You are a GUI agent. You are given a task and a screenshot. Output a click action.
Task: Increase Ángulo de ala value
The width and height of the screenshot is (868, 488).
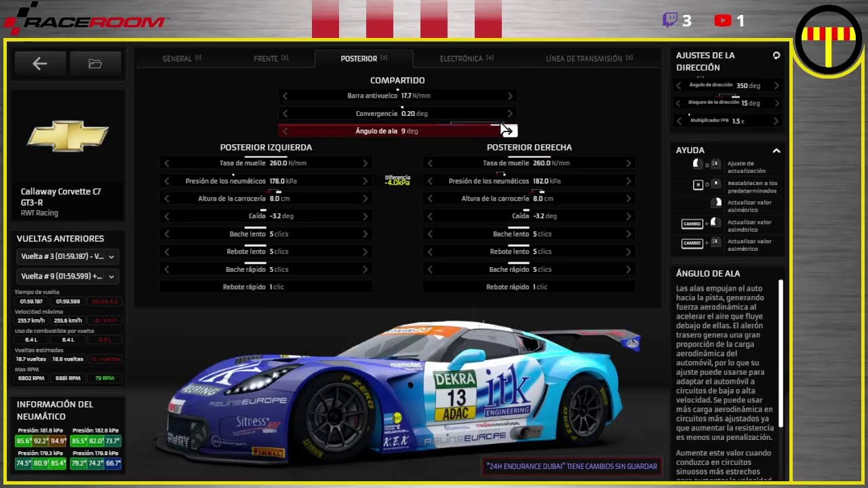point(510,131)
